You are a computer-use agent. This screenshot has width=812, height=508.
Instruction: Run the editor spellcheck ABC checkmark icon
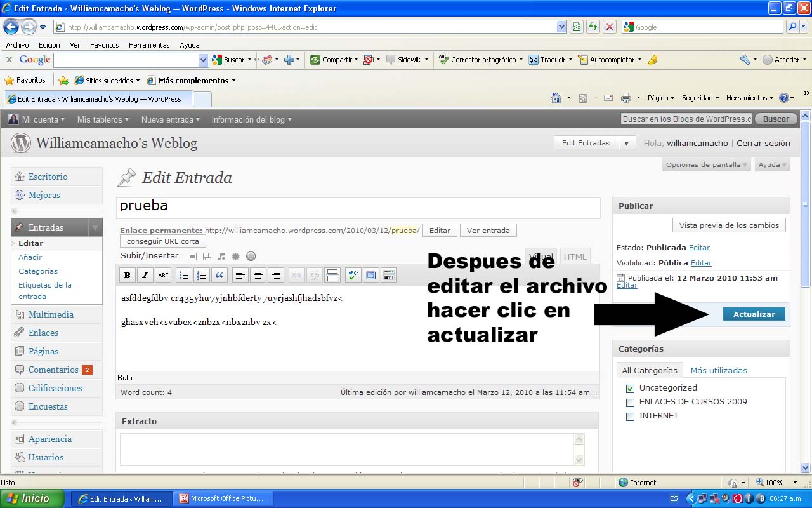(x=353, y=275)
